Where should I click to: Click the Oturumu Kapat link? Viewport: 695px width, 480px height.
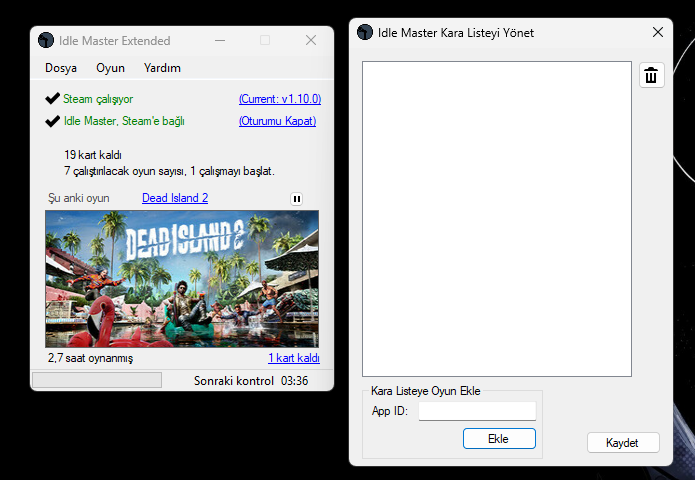tap(277, 121)
